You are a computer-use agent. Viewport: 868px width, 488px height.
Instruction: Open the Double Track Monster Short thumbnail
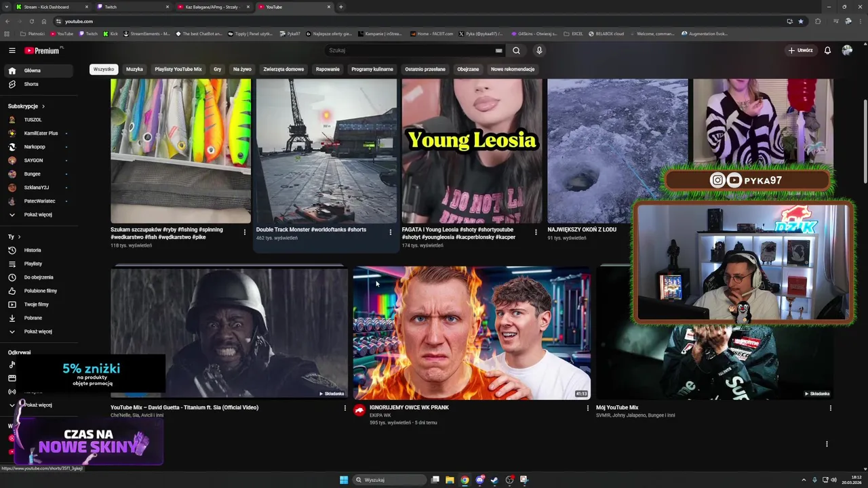pyautogui.click(x=326, y=150)
